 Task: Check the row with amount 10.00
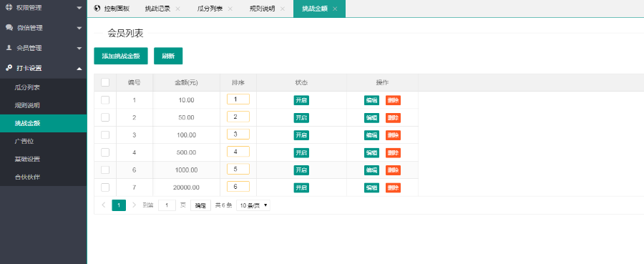(105, 99)
